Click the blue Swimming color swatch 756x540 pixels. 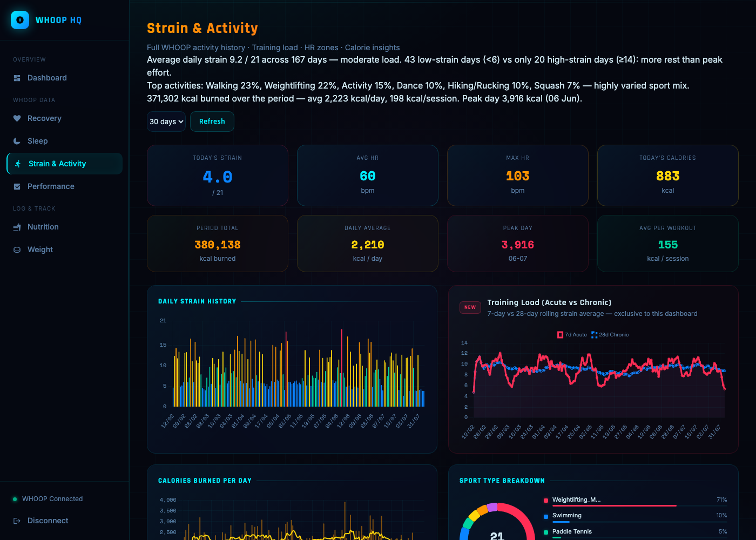point(546,516)
